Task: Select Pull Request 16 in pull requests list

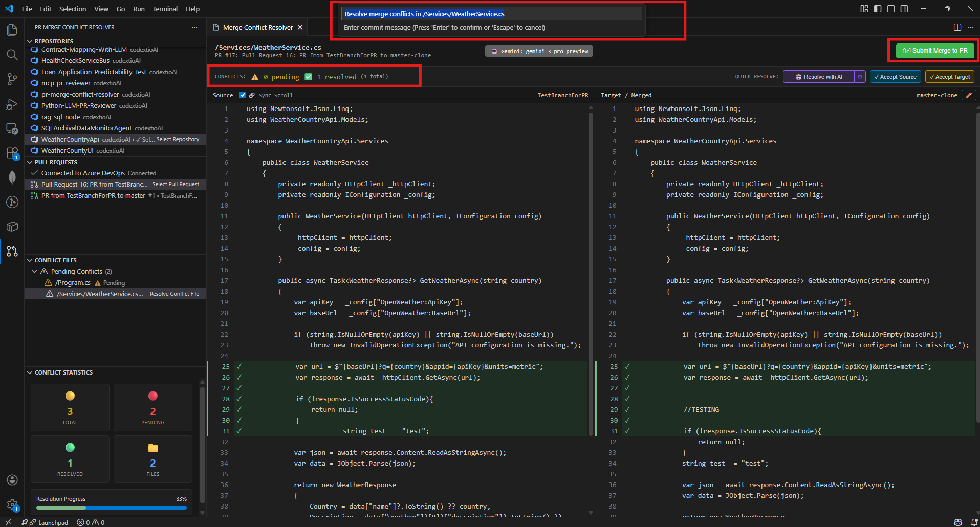Action: pyautogui.click(x=116, y=184)
